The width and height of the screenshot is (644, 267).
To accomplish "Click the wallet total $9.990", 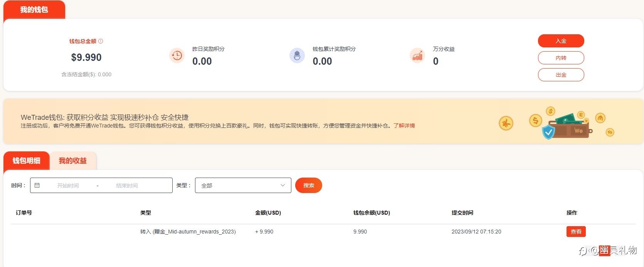I will click(x=86, y=57).
